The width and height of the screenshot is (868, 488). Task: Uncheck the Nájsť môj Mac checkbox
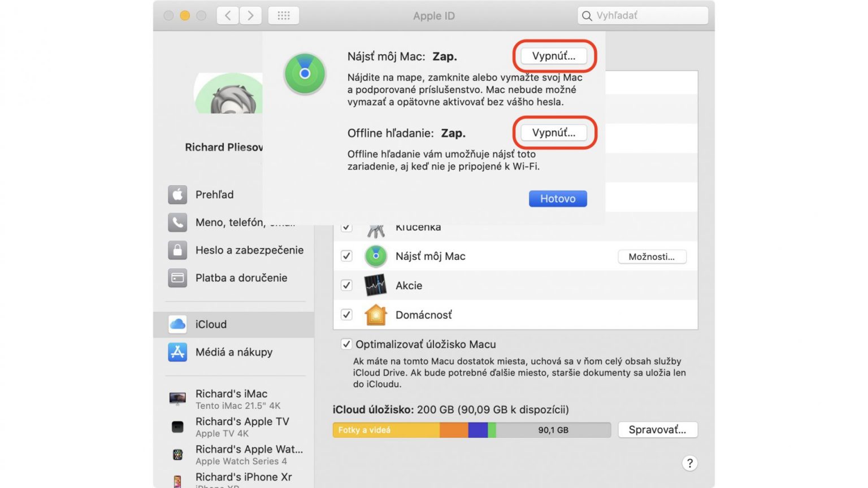[x=346, y=256]
